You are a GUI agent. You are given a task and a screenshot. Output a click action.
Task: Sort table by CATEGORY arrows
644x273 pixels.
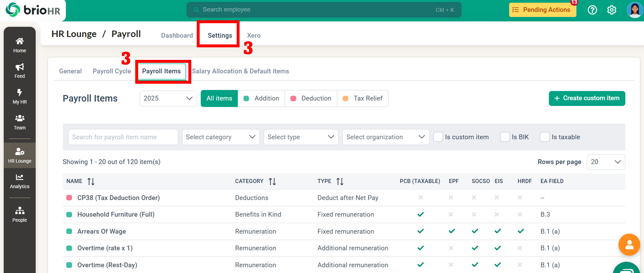click(x=272, y=181)
